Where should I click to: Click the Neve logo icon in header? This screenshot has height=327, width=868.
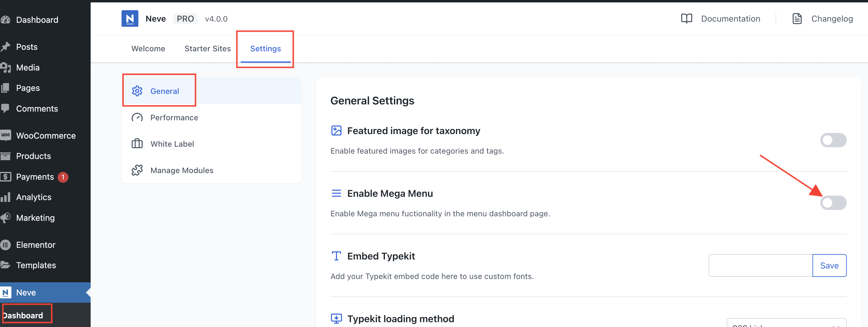click(130, 19)
